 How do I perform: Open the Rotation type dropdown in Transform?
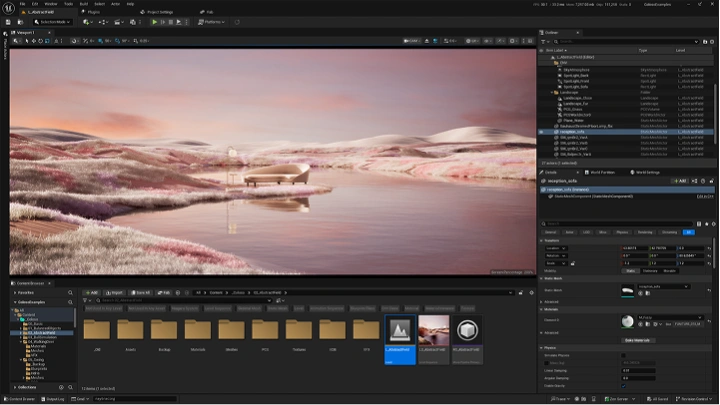coord(556,256)
